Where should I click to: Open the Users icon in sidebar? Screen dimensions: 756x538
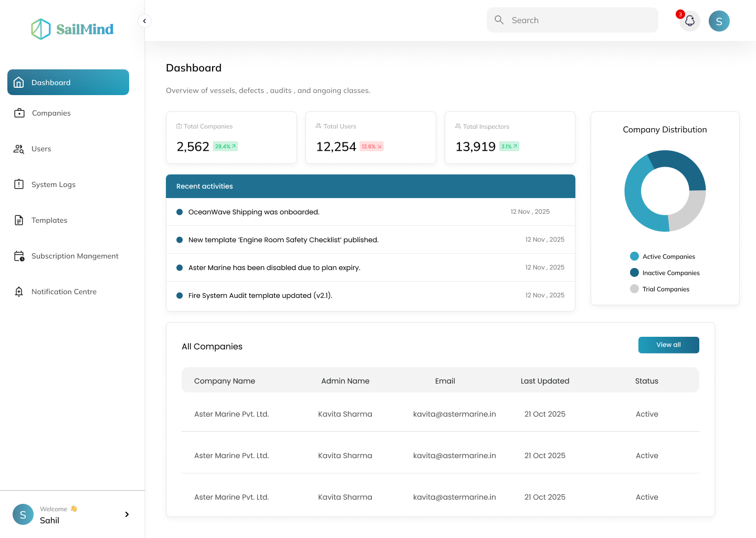click(x=19, y=149)
